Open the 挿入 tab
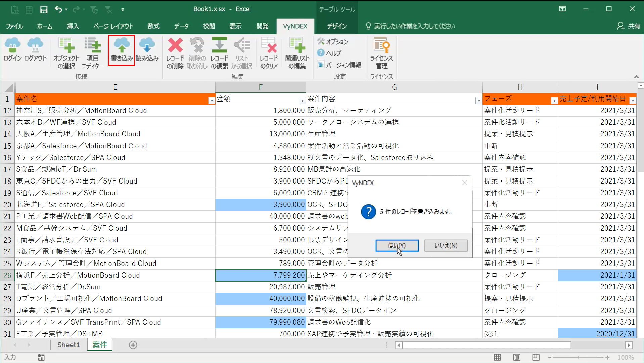644x363 pixels. 73,26
